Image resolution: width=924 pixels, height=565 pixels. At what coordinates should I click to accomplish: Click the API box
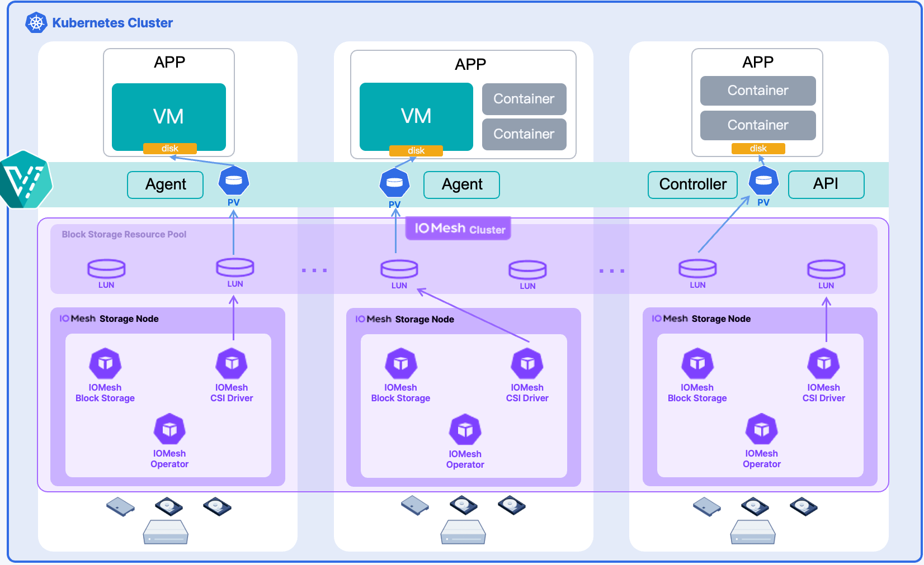click(826, 184)
